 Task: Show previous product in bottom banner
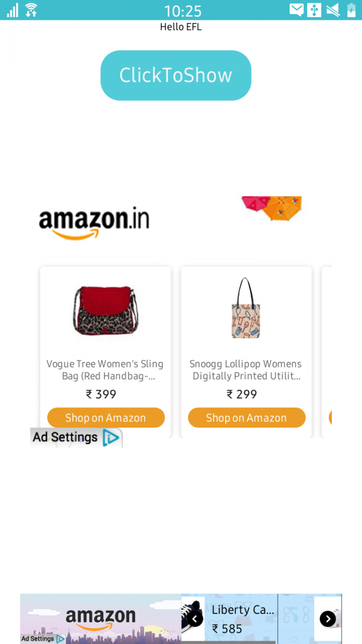point(195,619)
